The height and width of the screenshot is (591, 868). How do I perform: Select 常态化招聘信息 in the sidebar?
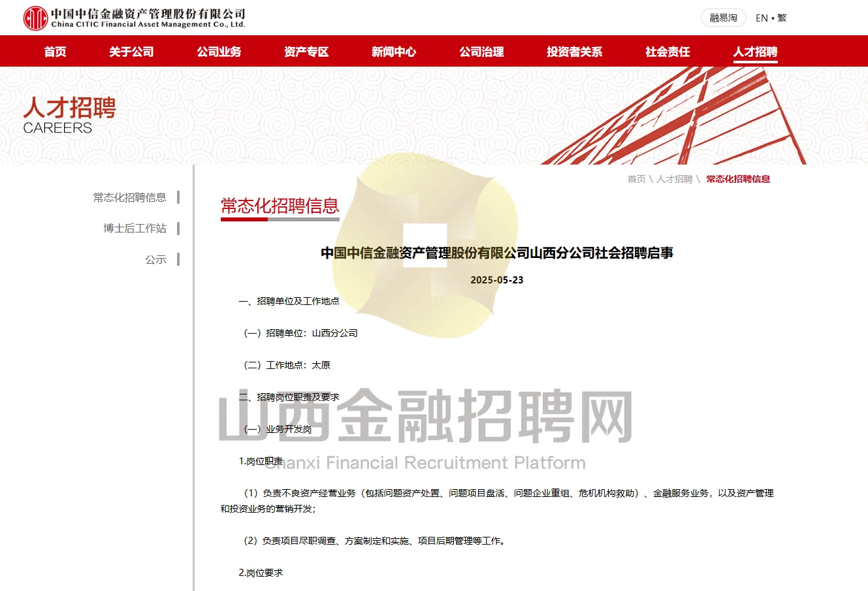(x=130, y=197)
